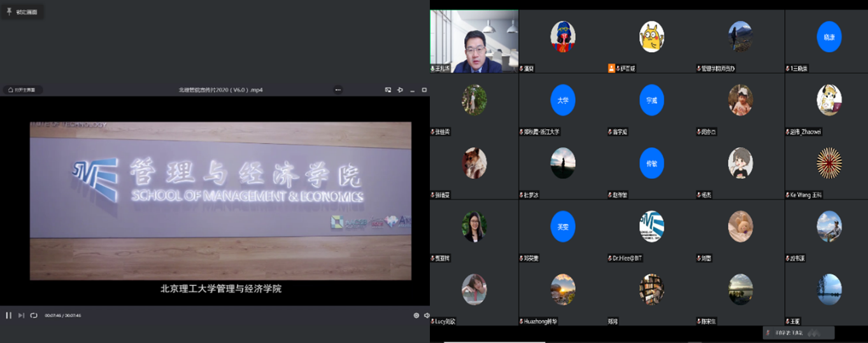Click the 赵玮_Zhaowei cartoon avatar
Viewport: 868px width, 343px height.
[x=829, y=100]
